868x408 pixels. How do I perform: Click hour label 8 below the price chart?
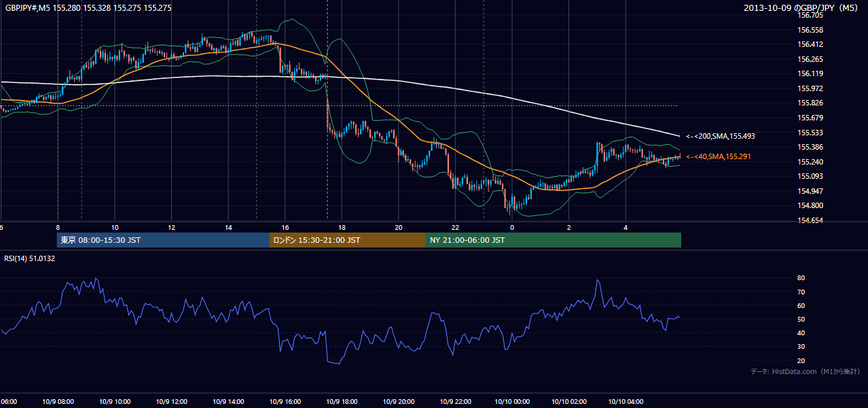(x=58, y=228)
